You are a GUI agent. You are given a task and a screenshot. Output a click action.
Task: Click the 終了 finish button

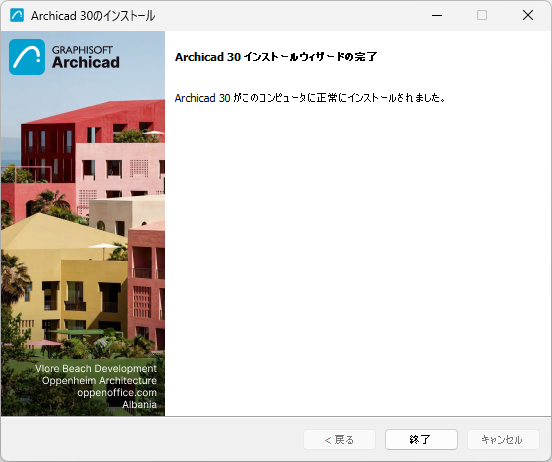[421, 439]
